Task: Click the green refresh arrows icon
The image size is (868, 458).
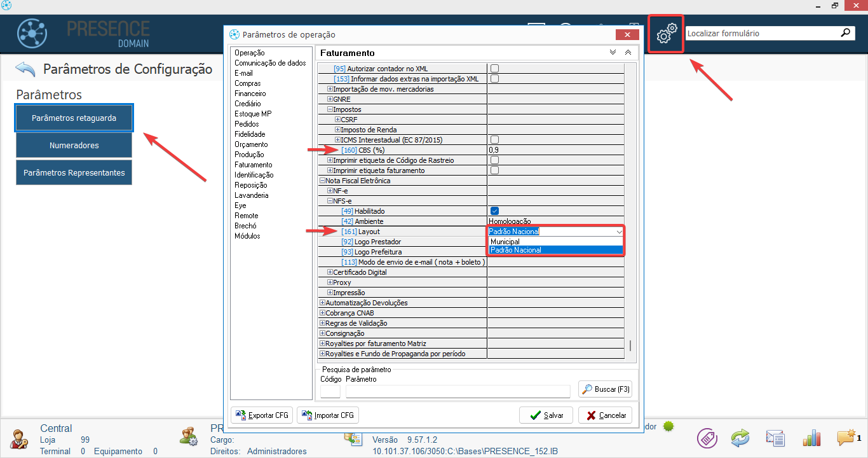Action: click(x=740, y=438)
